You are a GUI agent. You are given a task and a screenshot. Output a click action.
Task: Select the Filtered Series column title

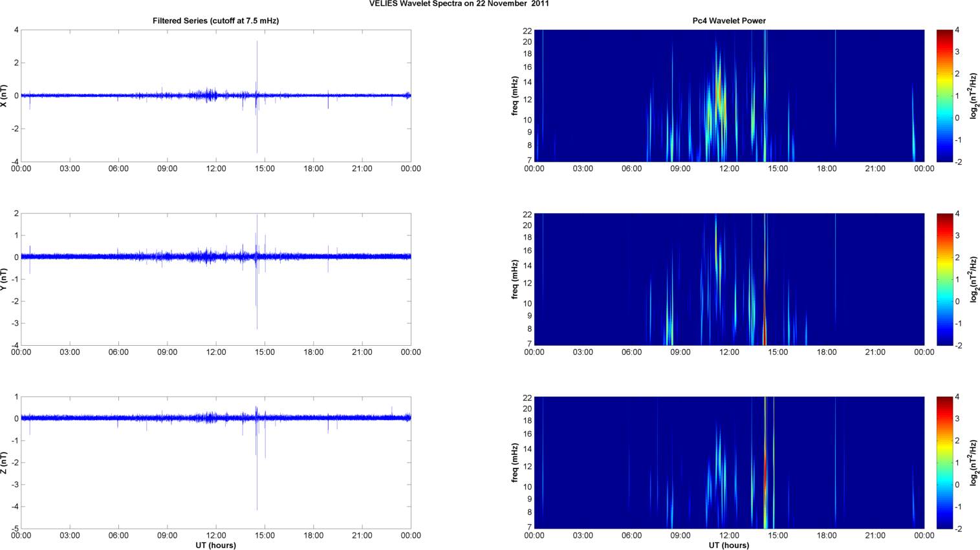pos(215,21)
